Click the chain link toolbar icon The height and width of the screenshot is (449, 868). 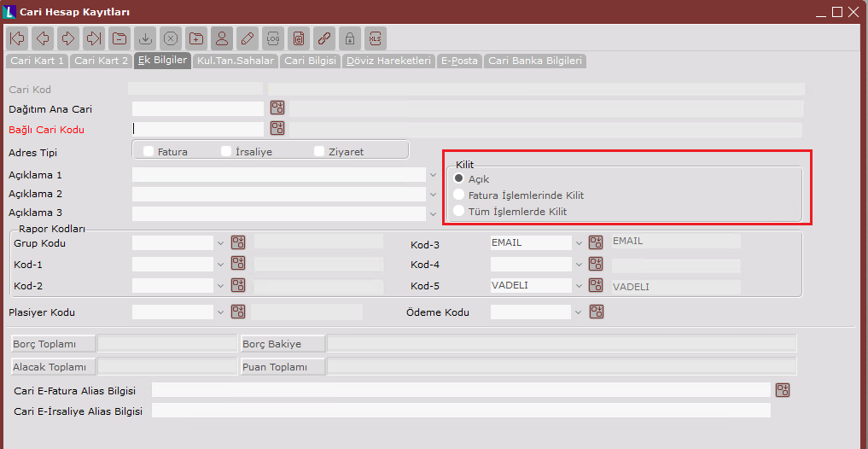click(323, 38)
